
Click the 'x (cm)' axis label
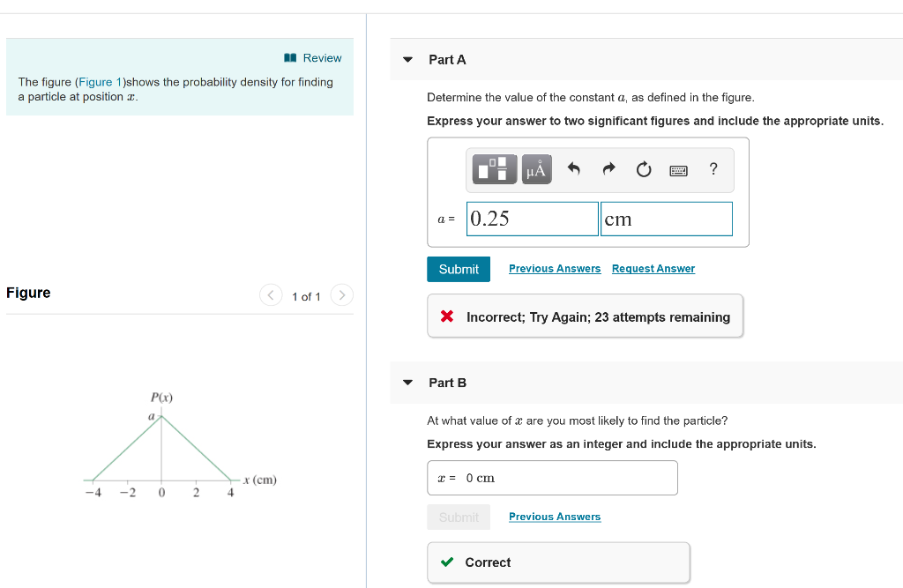[260, 480]
